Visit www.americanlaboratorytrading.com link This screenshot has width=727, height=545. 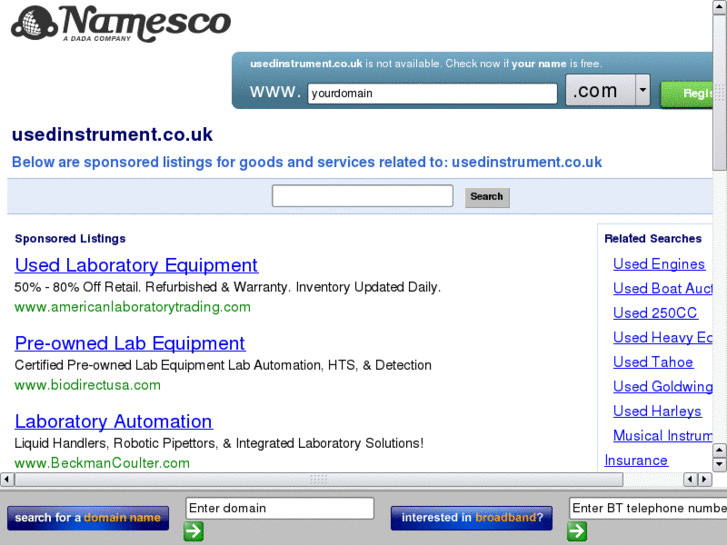point(133,307)
